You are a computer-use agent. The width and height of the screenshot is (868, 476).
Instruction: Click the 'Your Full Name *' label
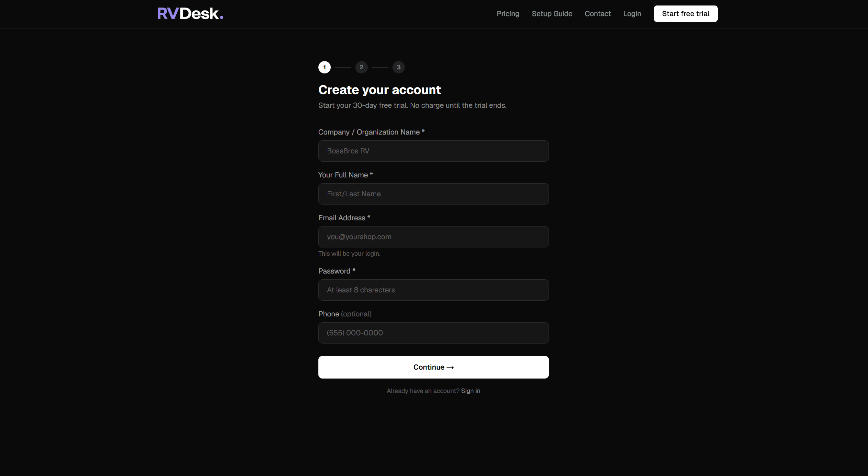tap(345, 175)
